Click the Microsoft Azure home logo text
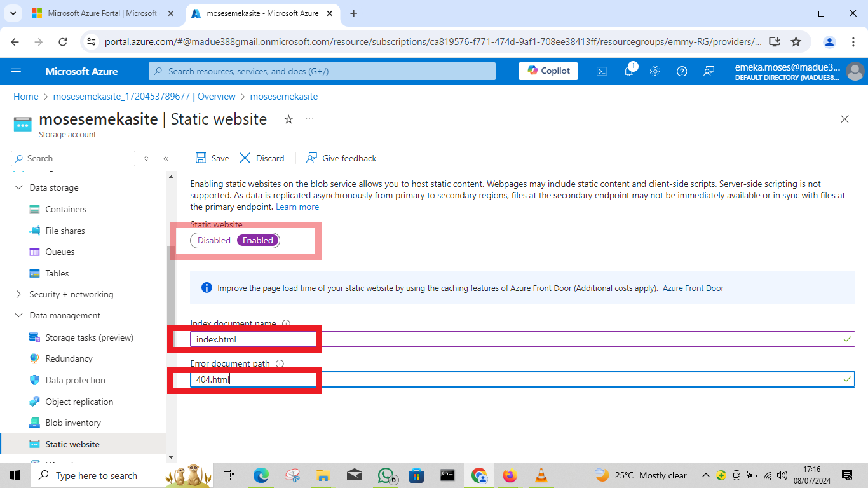The image size is (868, 488). tap(81, 71)
